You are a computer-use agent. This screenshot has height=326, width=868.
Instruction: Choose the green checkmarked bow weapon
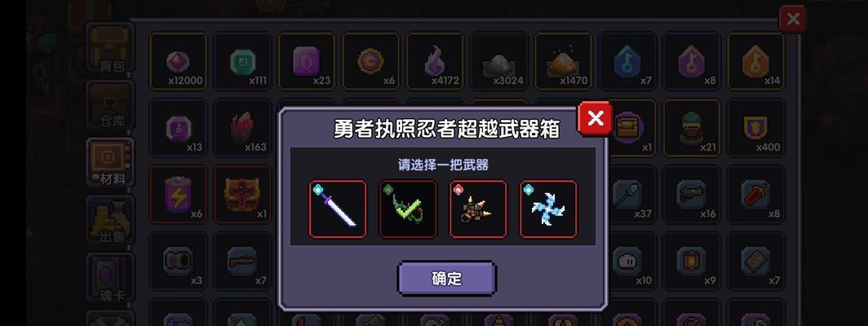[408, 209]
